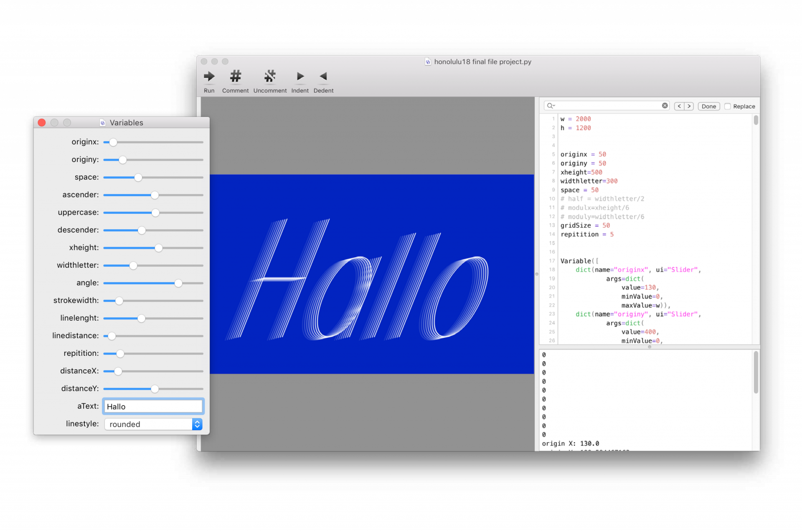The height and width of the screenshot is (532, 802).
Task: Adjust the strokewidth slider
Action: tap(153, 301)
